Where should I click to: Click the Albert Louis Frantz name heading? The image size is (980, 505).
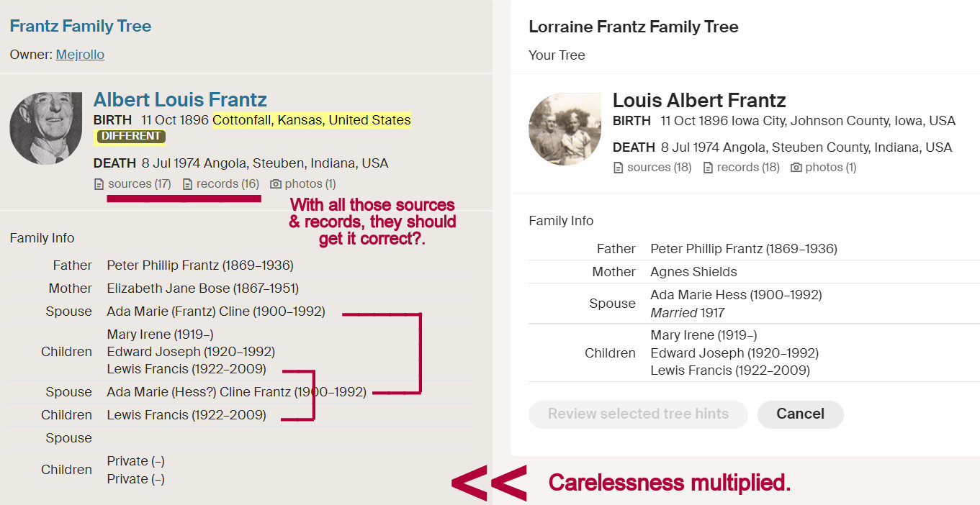180,99
